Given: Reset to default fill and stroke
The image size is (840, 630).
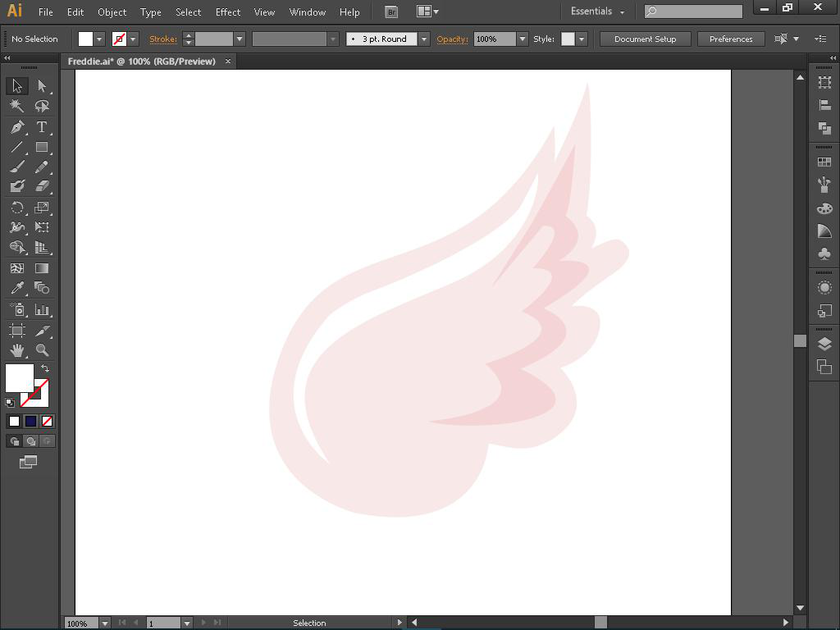Looking at the screenshot, I should point(10,402).
